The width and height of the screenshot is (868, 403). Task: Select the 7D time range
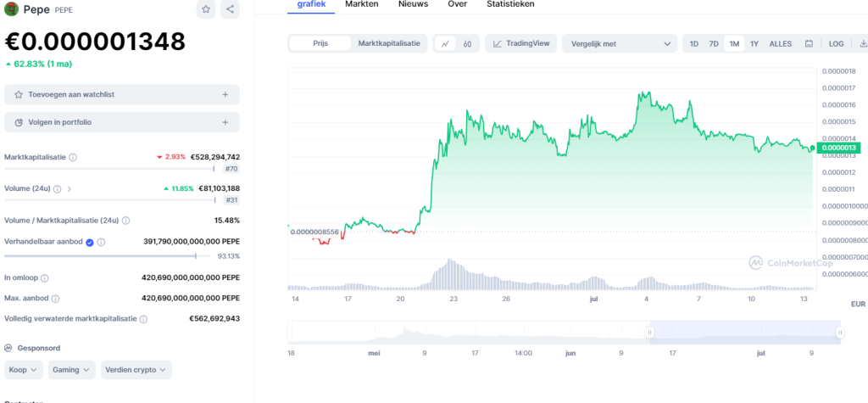tap(714, 44)
